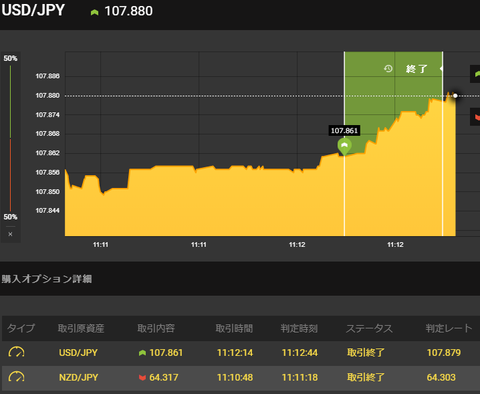The height and width of the screenshot is (394, 480).
Task: Click the white expiry line handle near 終了
Action: [442, 69]
